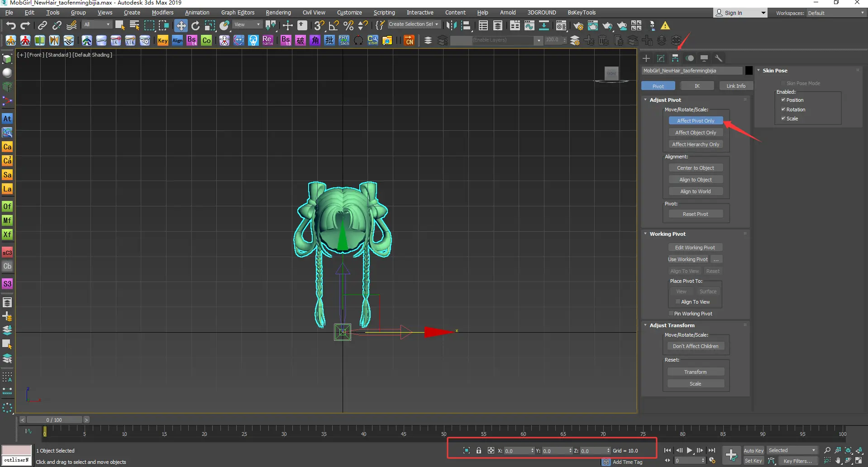Activate the Select and Scale tool
The width and height of the screenshot is (868, 467).
(210, 25)
